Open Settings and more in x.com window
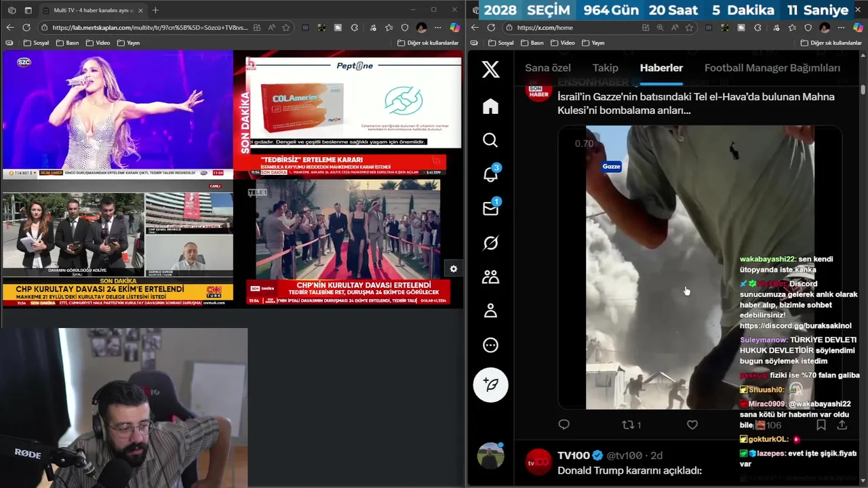 click(841, 27)
